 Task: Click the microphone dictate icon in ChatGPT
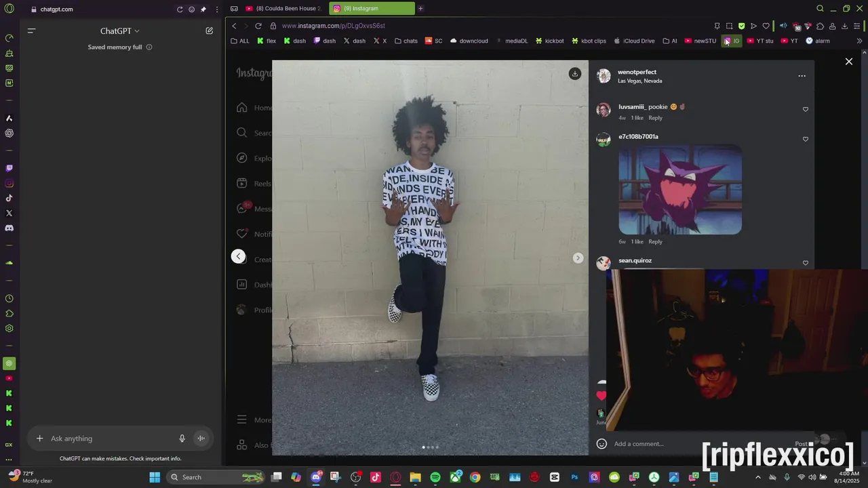(x=182, y=439)
